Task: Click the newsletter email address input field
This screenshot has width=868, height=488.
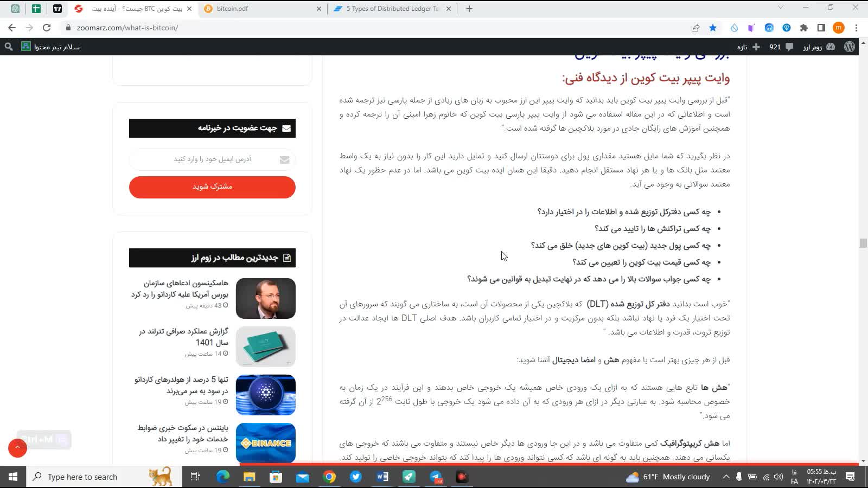Action: pos(212,159)
